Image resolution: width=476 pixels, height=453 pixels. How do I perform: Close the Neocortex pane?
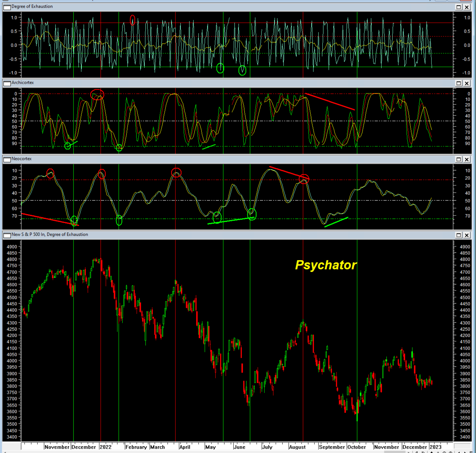(x=467, y=159)
